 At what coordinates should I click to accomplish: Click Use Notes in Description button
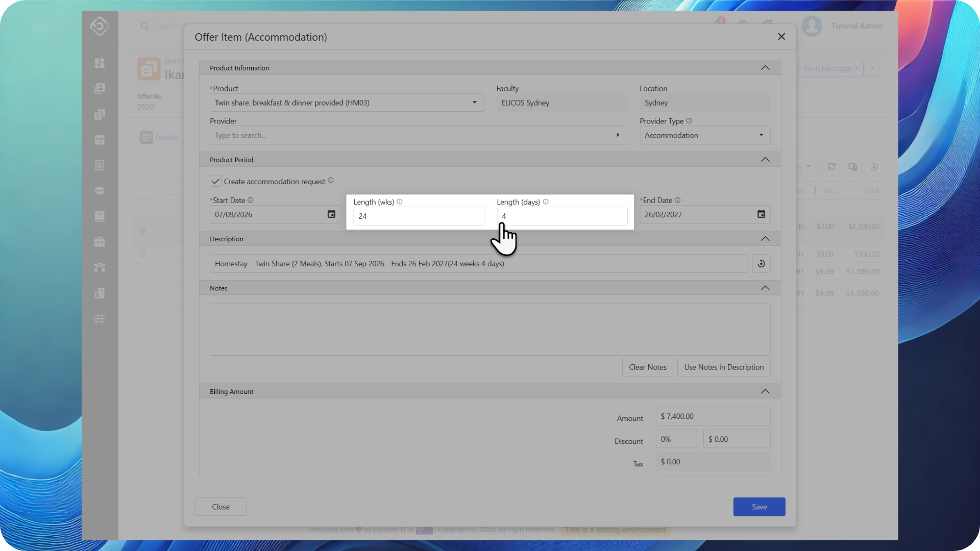pyautogui.click(x=723, y=367)
